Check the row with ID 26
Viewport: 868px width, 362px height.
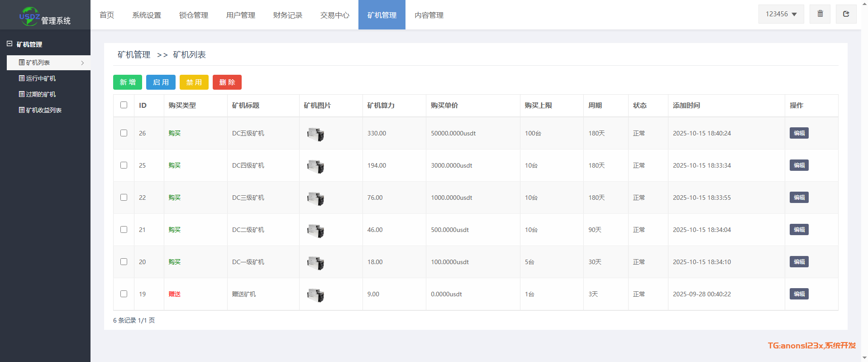[x=124, y=133]
